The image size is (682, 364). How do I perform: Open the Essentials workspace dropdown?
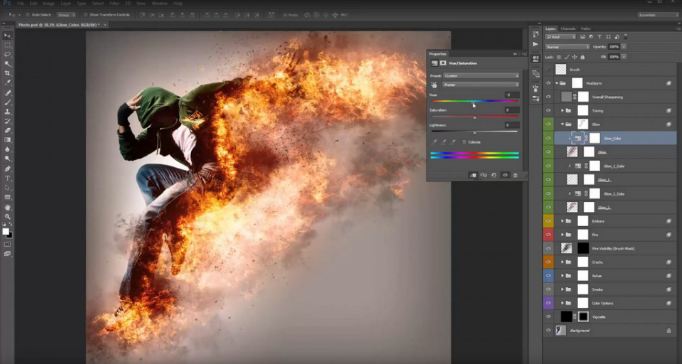(x=658, y=15)
